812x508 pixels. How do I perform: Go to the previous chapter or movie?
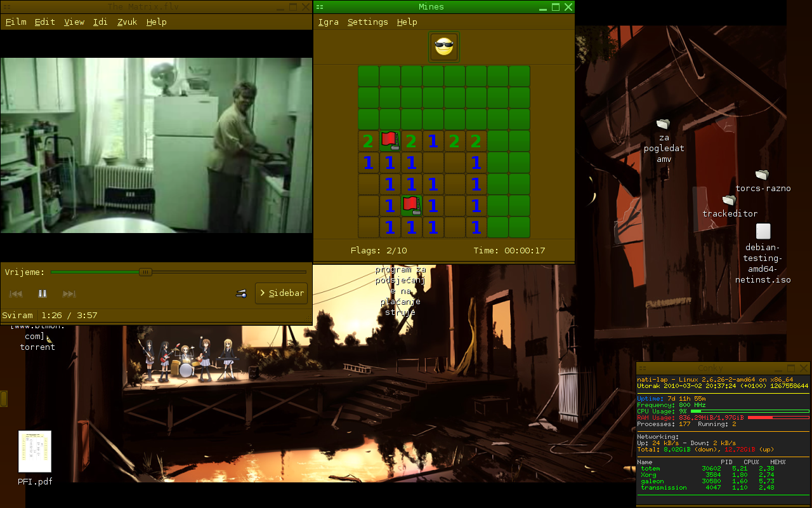(x=16, y=293)
